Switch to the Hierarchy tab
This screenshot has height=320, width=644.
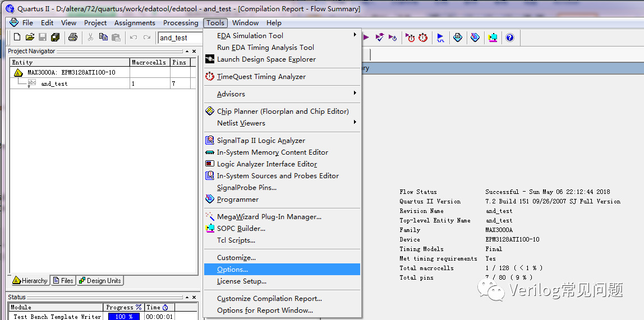pyautogui.click(x=30, y=281)
